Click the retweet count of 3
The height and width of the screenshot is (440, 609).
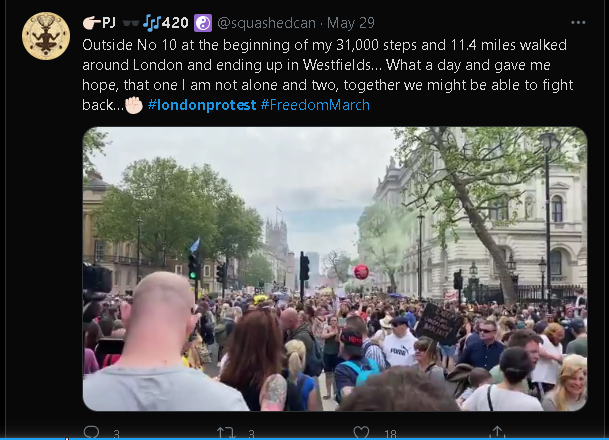tap(251, 434)
